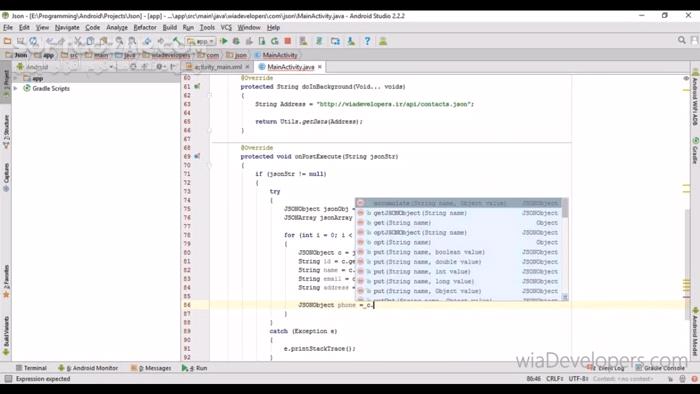
Task: Expand the Gradle Scripts tree node
Action: pos(16,88)
